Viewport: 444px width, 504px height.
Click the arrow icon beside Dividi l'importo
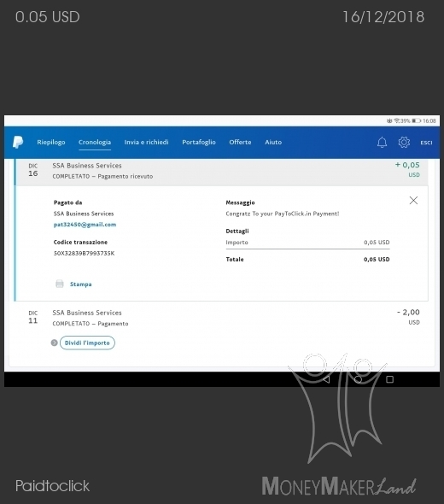(55, 343)
